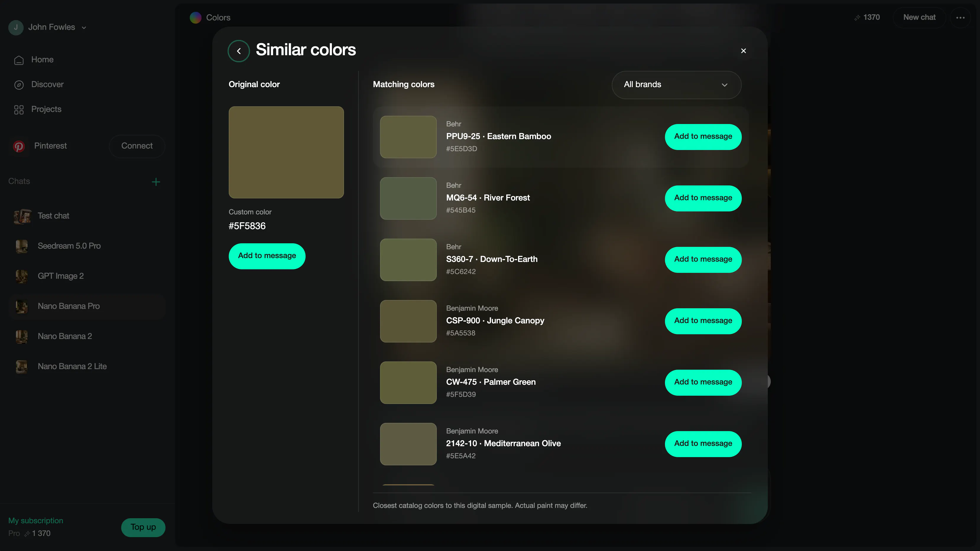The image size is (980, 551).
Task: Click the Discover compass icon
Action: pyautogui.click(x=19, y=85)
